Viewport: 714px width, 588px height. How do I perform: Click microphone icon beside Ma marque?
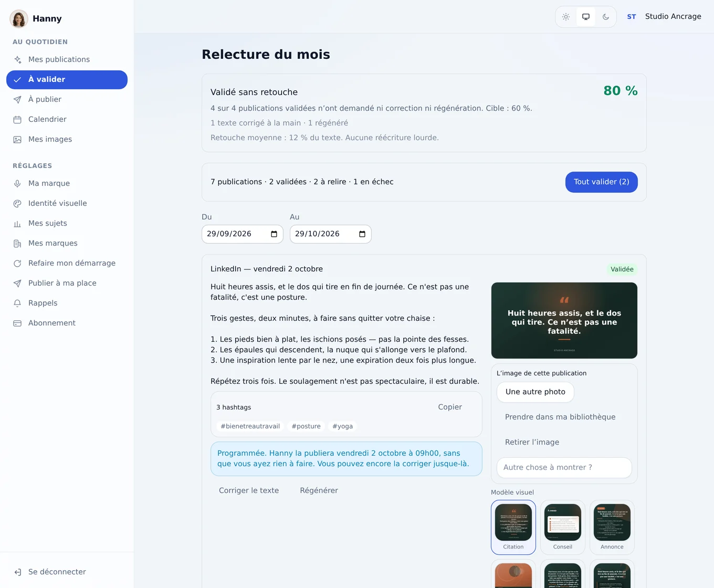17,183
